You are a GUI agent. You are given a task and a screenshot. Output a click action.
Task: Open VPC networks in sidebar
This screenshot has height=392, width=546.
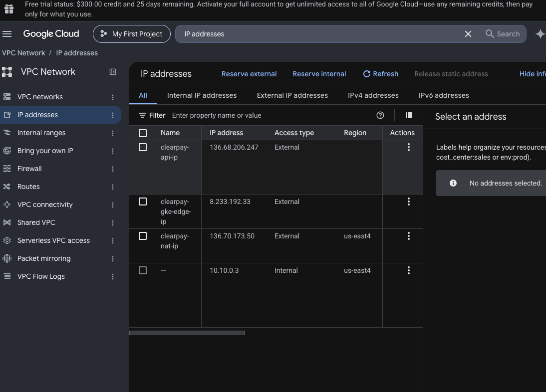pos(40,97)
